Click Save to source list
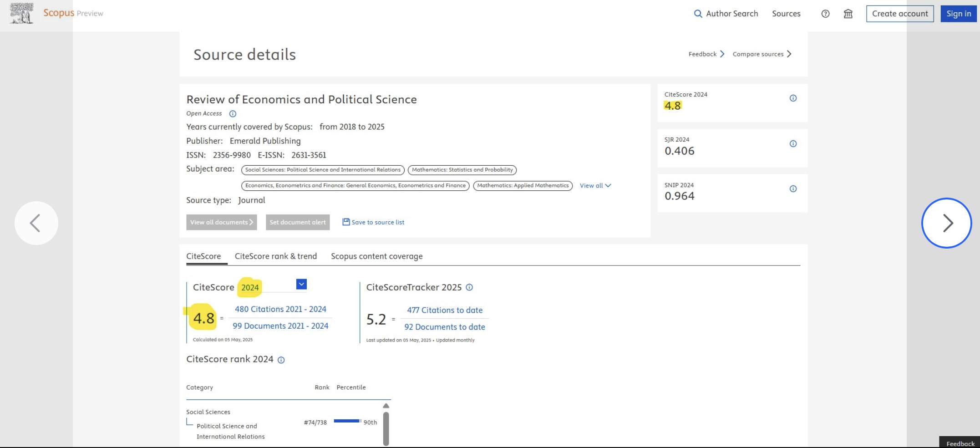This screenshot has width=980, height=448. [373, 222]
